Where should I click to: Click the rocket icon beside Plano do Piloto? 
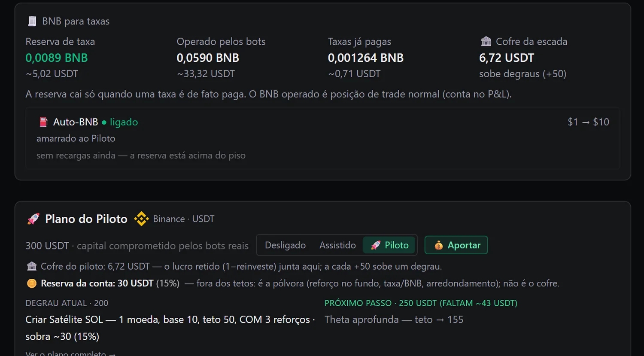33,219
